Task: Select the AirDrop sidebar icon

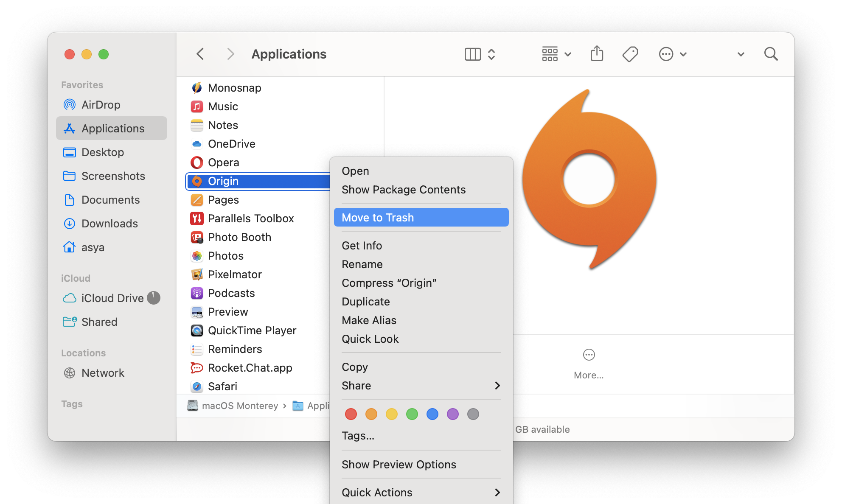Action: (x=71, y=104)
